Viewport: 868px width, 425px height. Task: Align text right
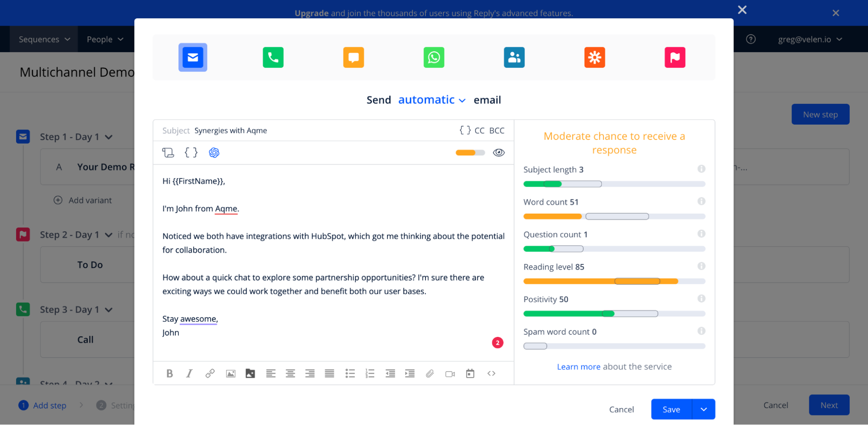coord(310,373)
